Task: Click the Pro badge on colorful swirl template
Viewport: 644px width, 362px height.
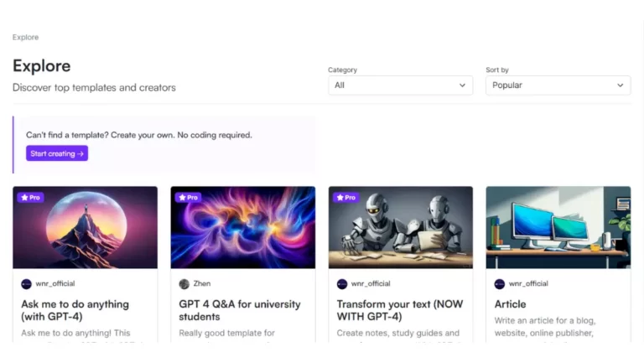Action: click(x=188, y=198)
